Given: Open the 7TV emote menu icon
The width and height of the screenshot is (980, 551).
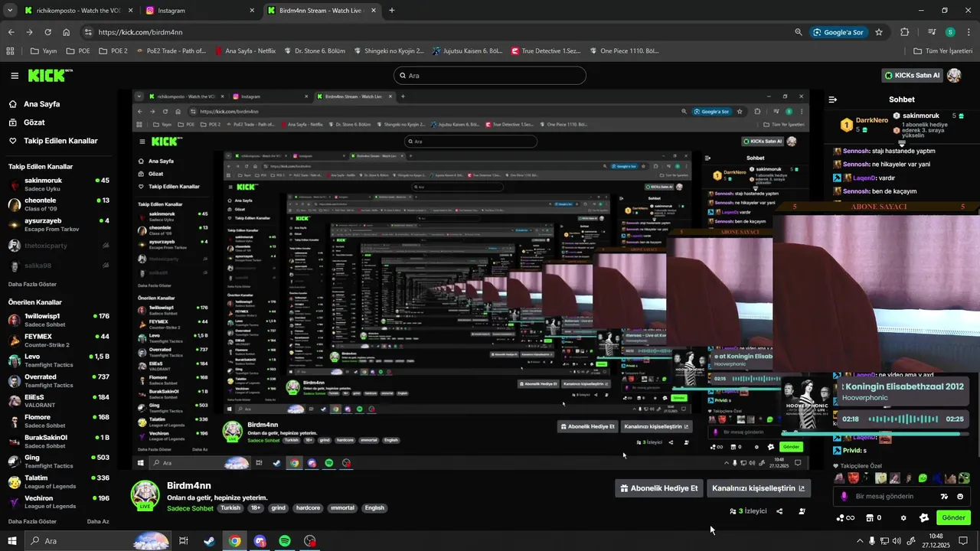Looking at the screenshot, I should coord(945,496).
